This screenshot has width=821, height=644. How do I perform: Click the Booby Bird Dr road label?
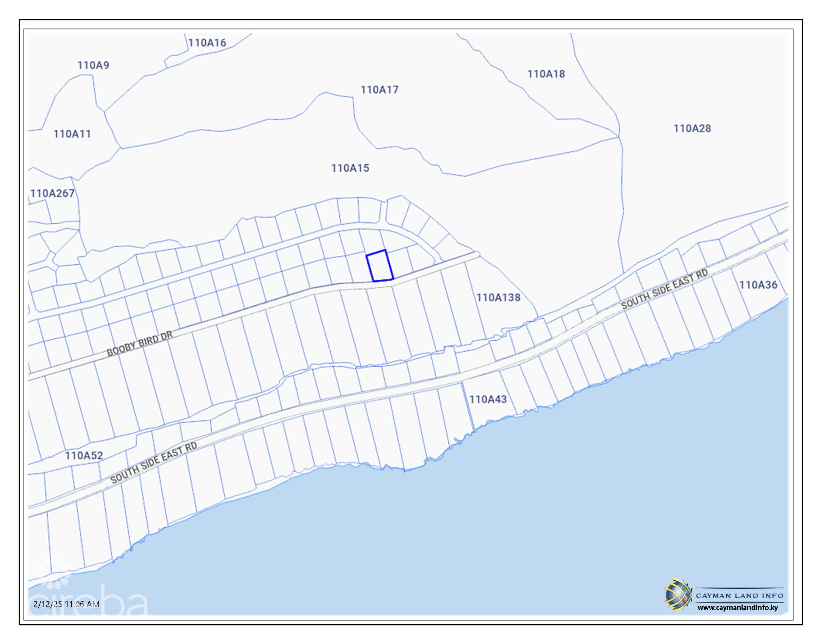(x=139, y=344)
